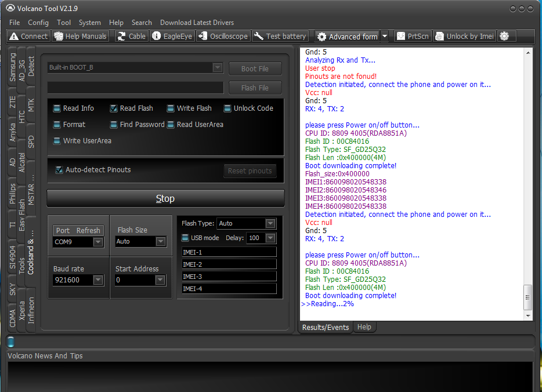Select the Infineon vertical tab

coord(31,310)
